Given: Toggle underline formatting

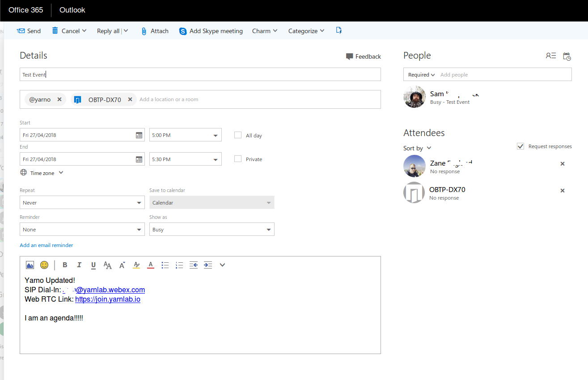Looking at the screenshot, I should pyautogui.click(x=93, y=265).
